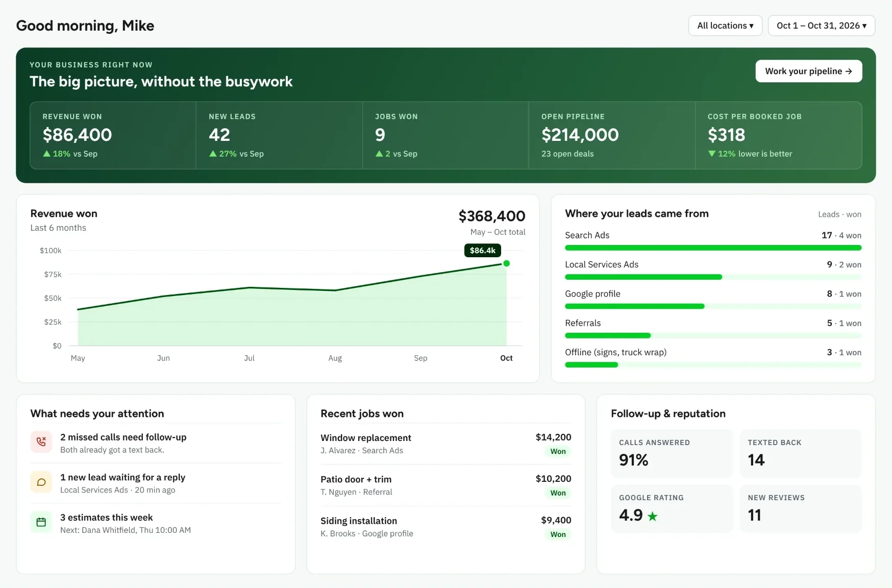Open '1 new lead waiting for a reply'
This screenshot has height=588, width=892.
click(x=156, y=483)
